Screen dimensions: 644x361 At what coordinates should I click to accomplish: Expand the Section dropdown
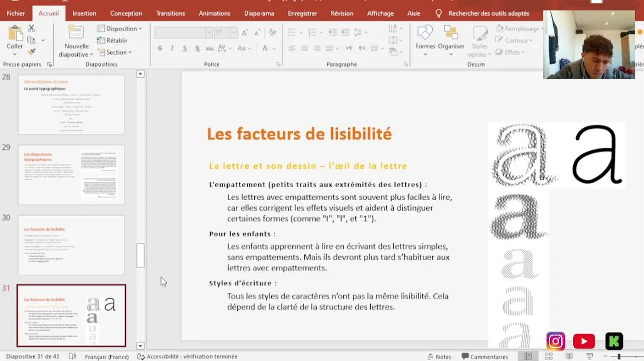114,52
